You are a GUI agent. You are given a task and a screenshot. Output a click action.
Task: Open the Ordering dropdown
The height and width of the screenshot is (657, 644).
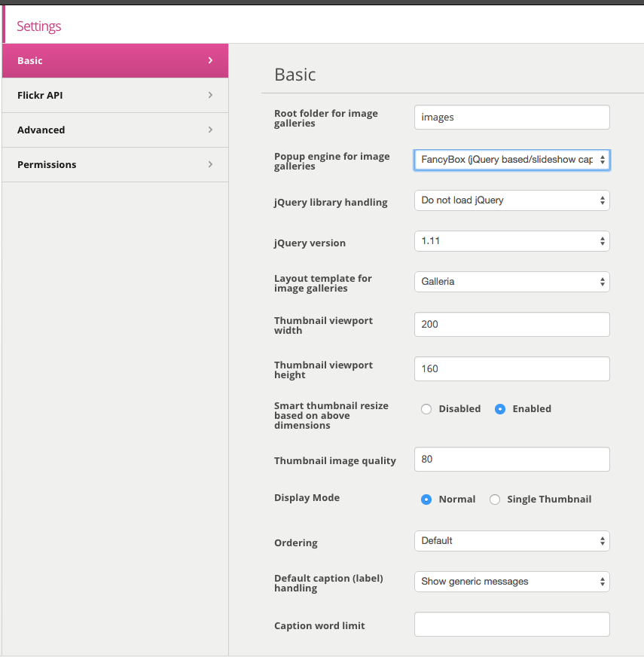tap(512, 541)
